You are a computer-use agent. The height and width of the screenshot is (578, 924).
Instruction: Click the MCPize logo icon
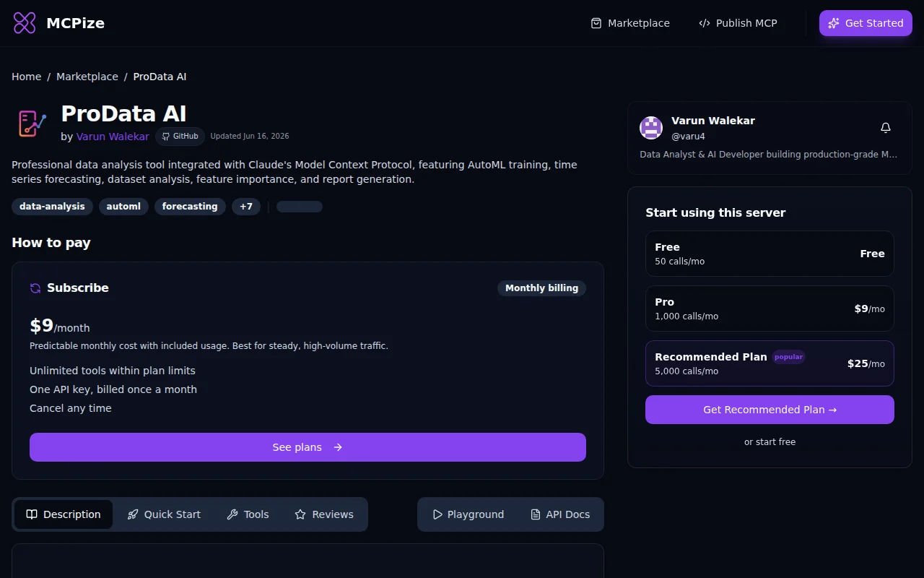(x=25, y=23)
